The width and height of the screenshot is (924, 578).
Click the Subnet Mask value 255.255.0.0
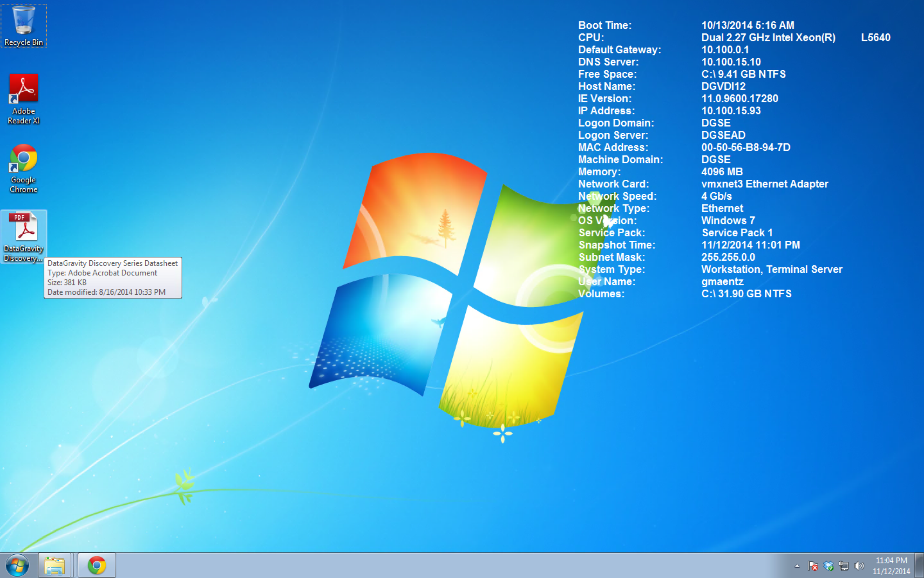pyautogui.click(x=728, y=257)
